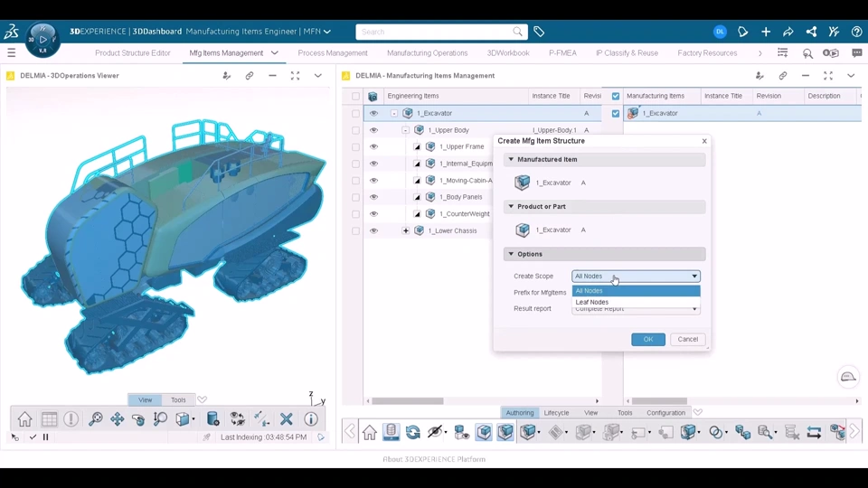The image size is (868, 488).
Task: Collapse the Manufactured Item section
Action: (x=511, y=159)
